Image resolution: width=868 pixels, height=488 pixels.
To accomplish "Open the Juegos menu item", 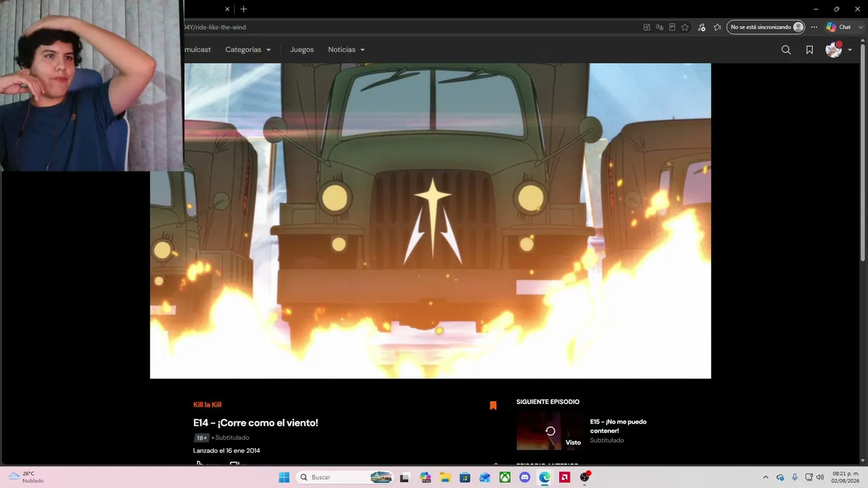I will pos(302,49).
